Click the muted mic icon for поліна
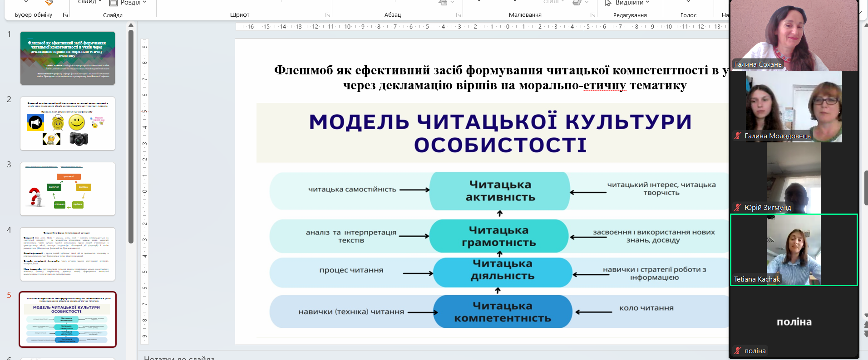The width and height of the screenshot is (868, 360). tap(737, 350)
